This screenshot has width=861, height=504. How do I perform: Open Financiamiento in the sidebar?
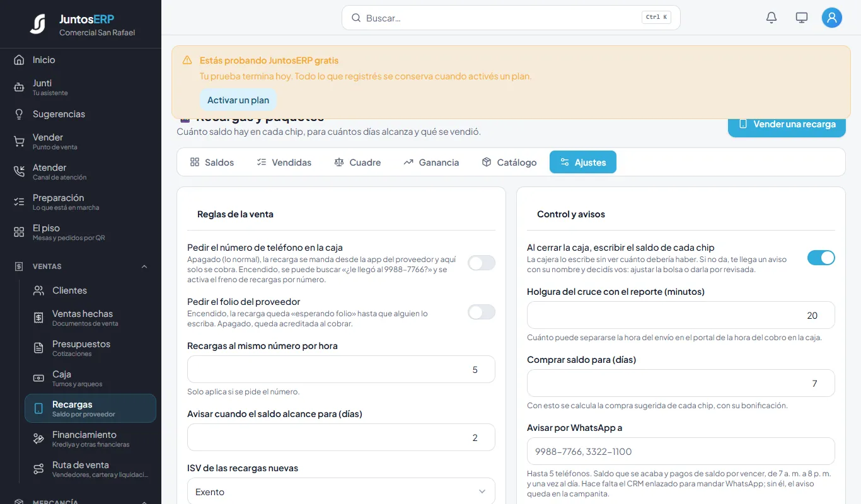click(x=90, y=438)
